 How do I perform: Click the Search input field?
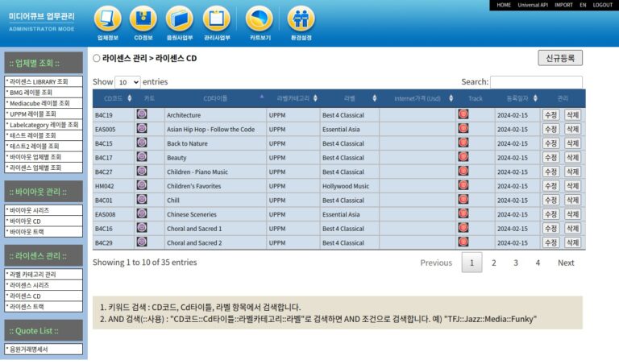[x=536, y=82]
